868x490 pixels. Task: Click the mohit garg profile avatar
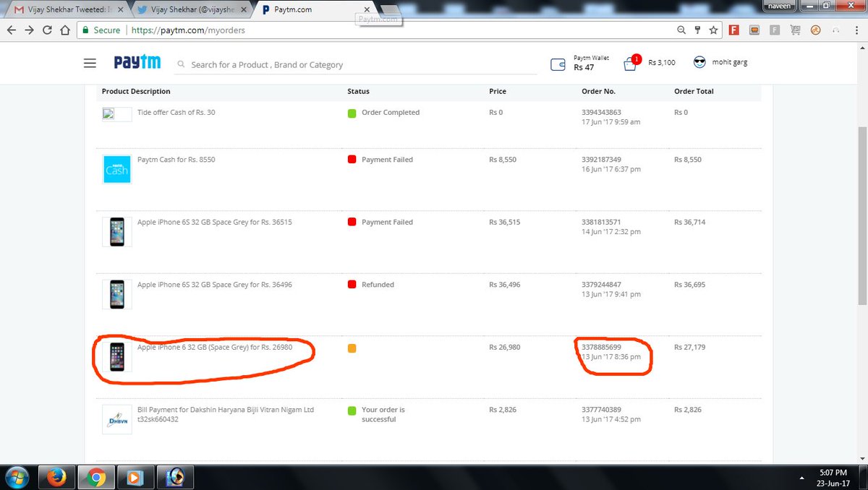699,62
